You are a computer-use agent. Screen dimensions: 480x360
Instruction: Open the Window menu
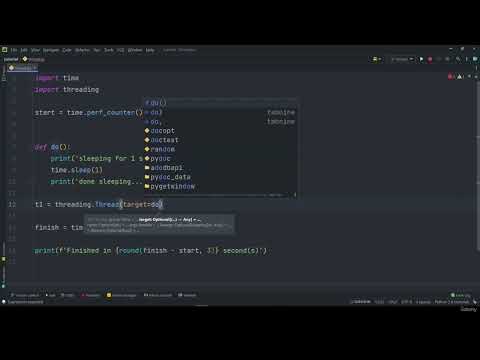click(135, 50)
